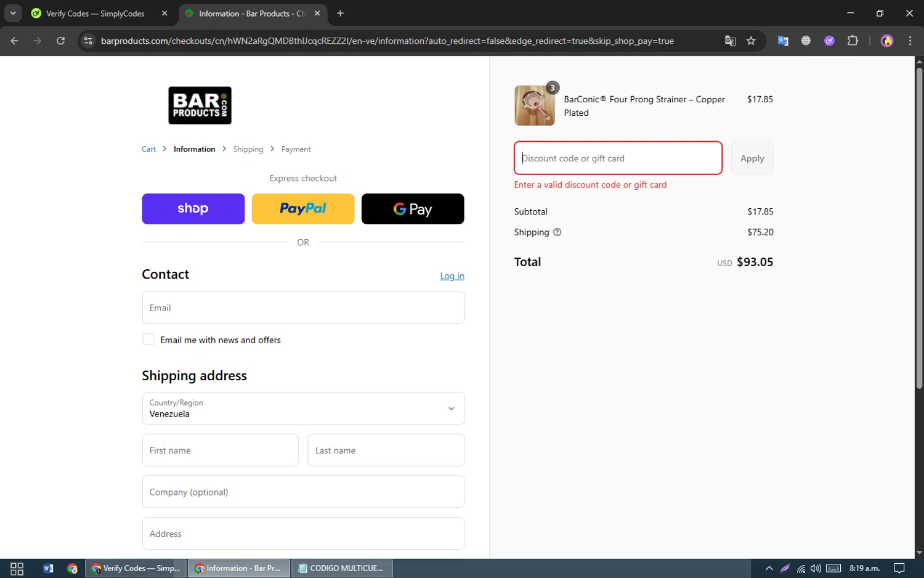The height and width of the screenshot is (578, 924).
Task: Select the Shipping breadcrumb step
Action: click(x=248, y=149)
